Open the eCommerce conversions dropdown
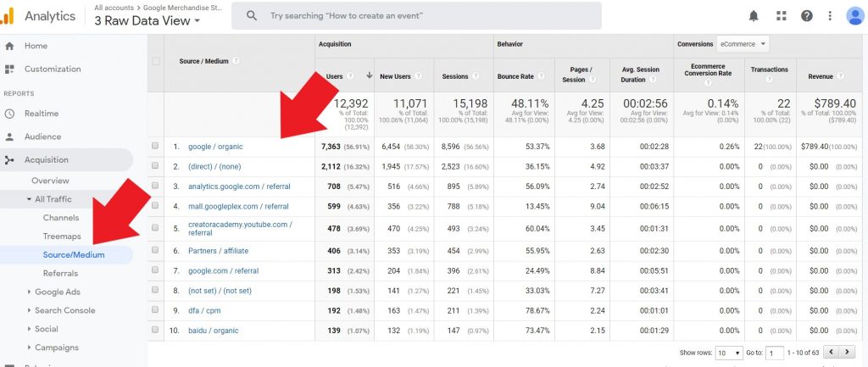The image size is (868, 367). click(743, 44)
